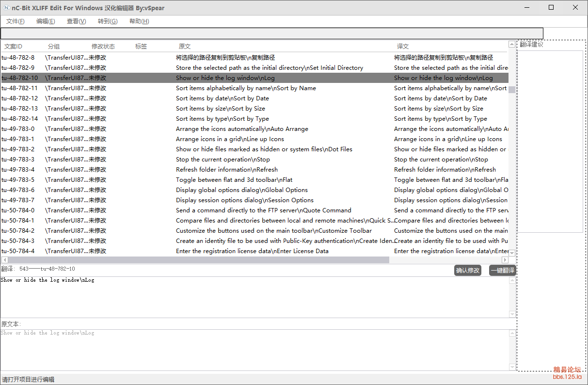The image size is (588, 385).
Task: Click the 确认修改 button
Action: click(x=467, y=271)
